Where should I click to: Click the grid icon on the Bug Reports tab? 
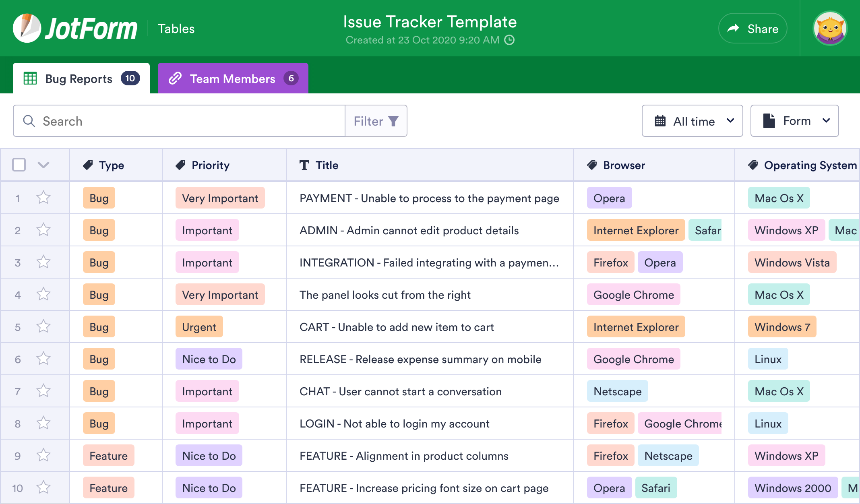click(x=31, y=78)
